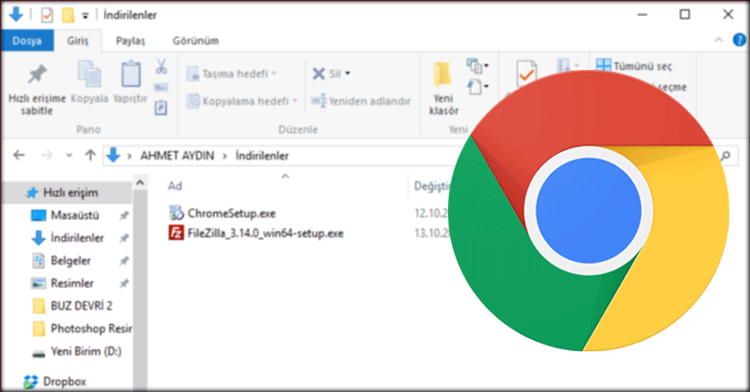Click the easy access icon beside Yeni klasör

click(x=474, y=87)
